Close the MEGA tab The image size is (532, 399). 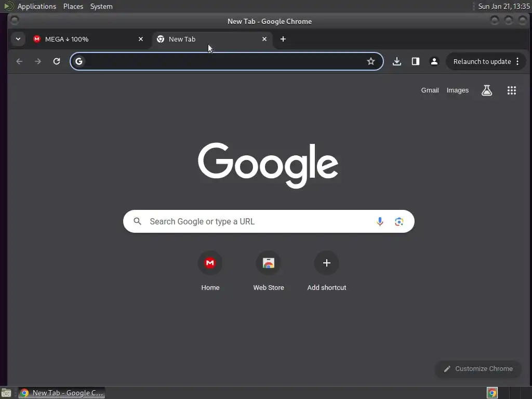click(141, 39)
